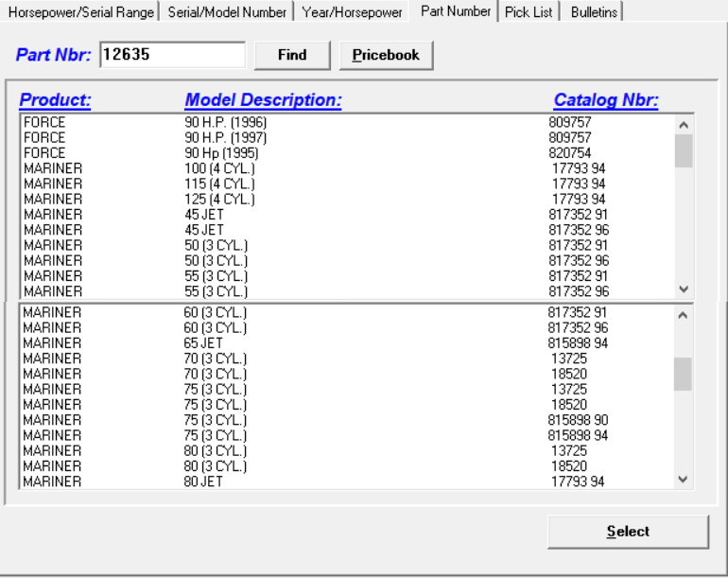Select MARINER 70 (3 CYL.) catalog 13725
The height and width of the screenshot is (578, 728).
click(x=347, y=359)
